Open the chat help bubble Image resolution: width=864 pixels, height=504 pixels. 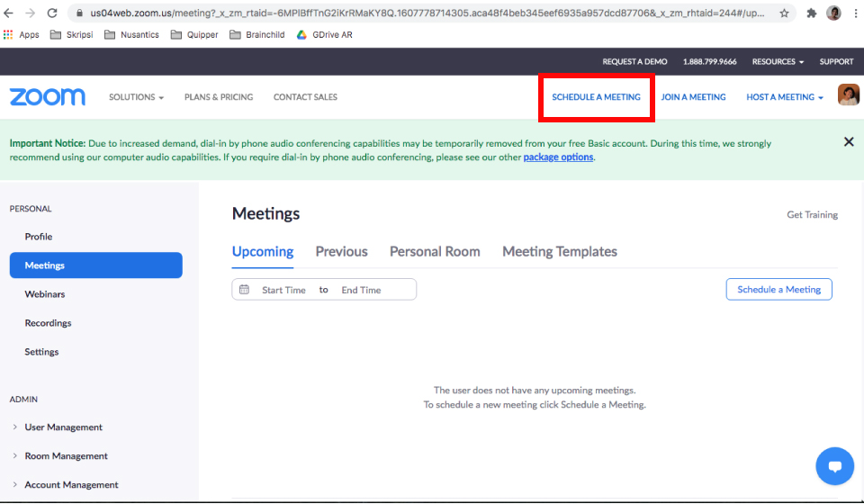click(833, 466)
